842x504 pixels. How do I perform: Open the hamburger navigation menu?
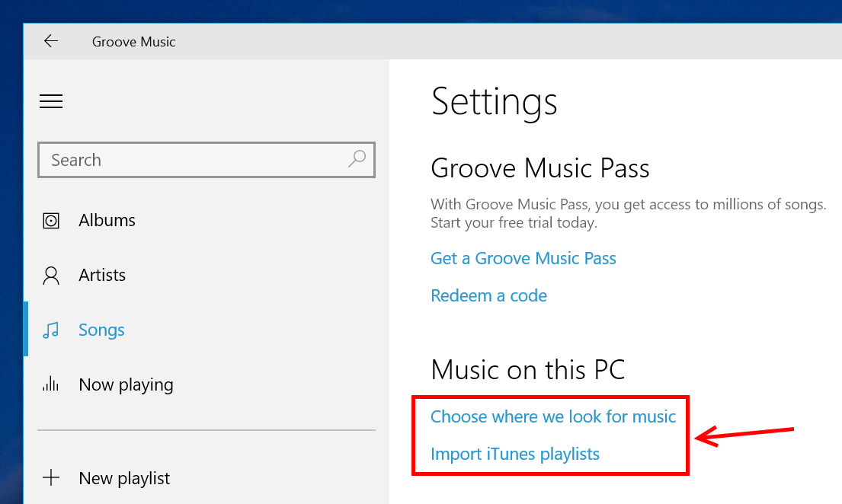51,101
